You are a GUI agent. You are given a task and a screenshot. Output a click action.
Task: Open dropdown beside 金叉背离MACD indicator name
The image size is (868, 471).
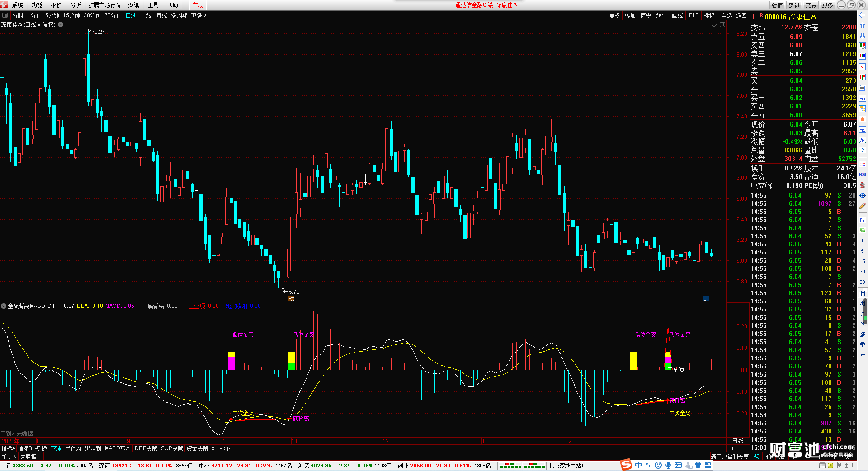[4, 306]
